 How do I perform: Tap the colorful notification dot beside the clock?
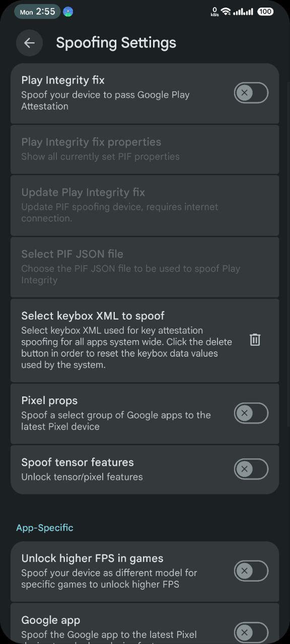pyautogui.click(x=68, y=12)
